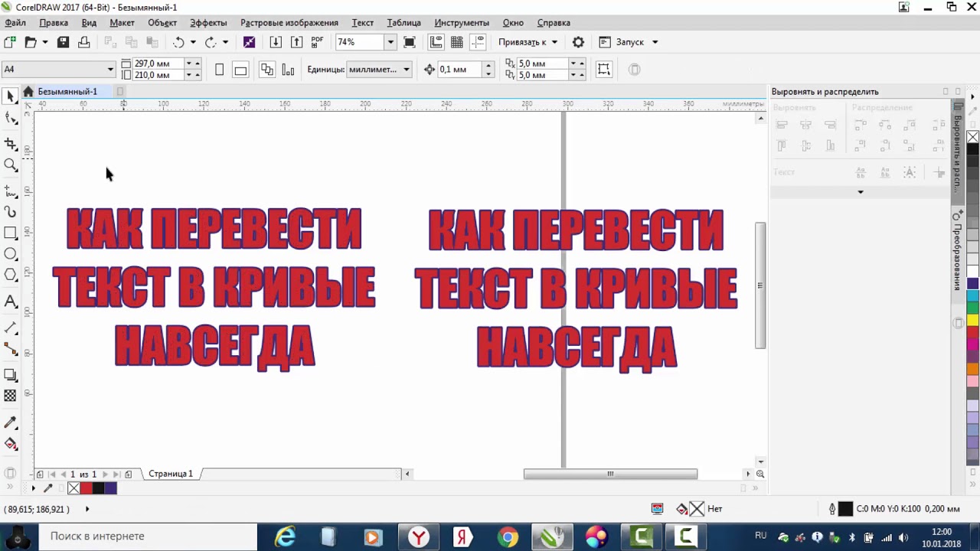Click the Redo arrow
The width and height of the screenshot is (980, 551).
point(211,42)
